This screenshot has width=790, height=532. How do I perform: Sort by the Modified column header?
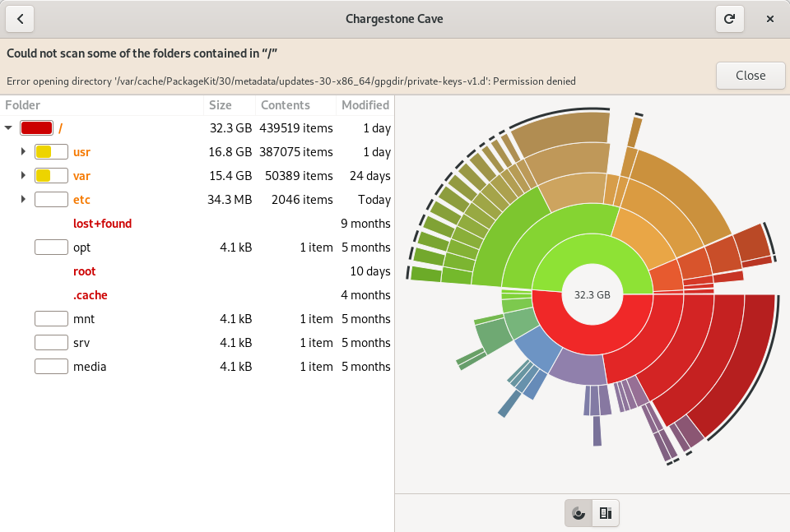[365, 105]
